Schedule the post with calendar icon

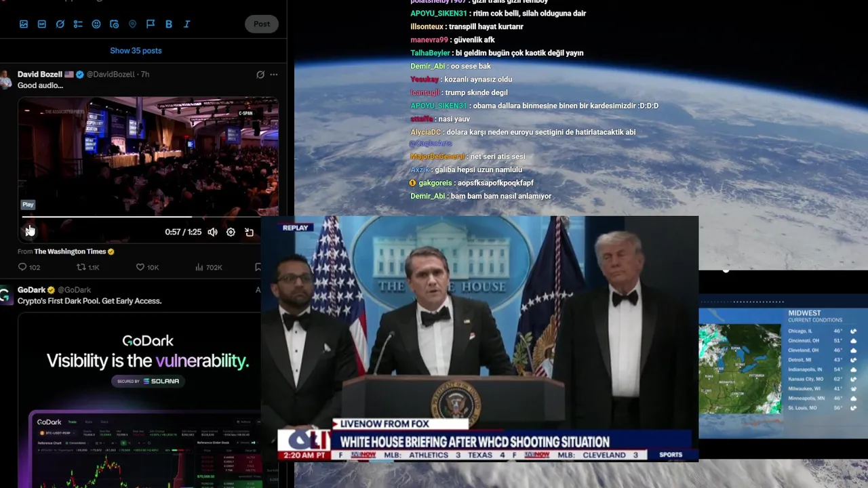coord(114,24)
